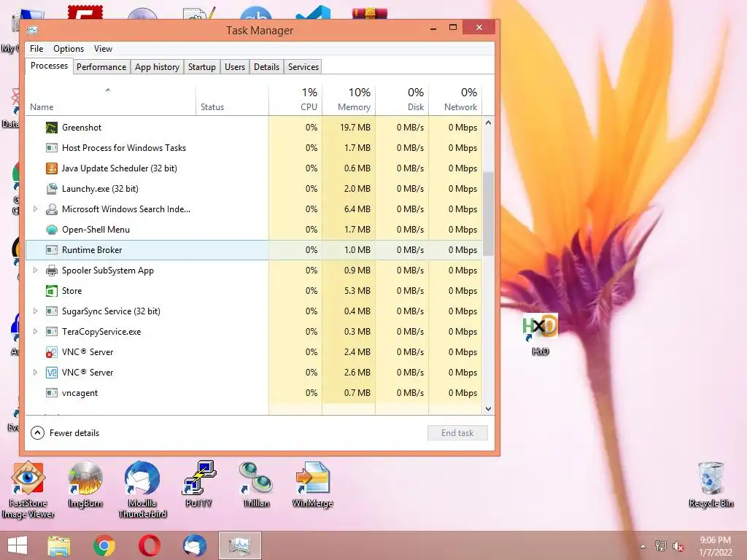Open Thunderbird from the taskbar
This screenshot has width=747, height=560.
194,545
